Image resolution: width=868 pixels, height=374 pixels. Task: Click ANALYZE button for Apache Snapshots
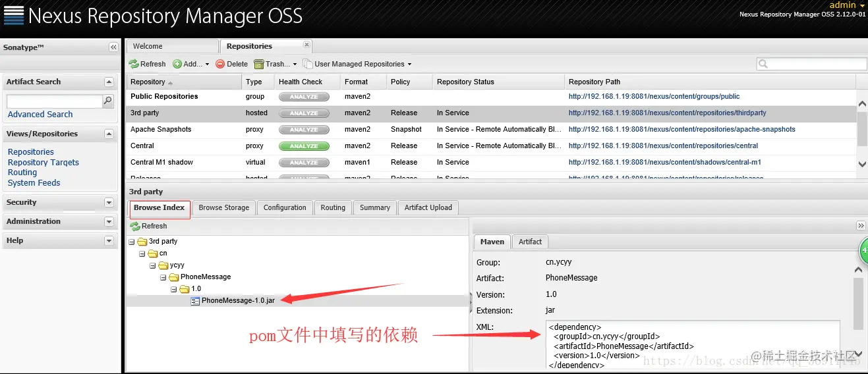[x=304, y=130]
